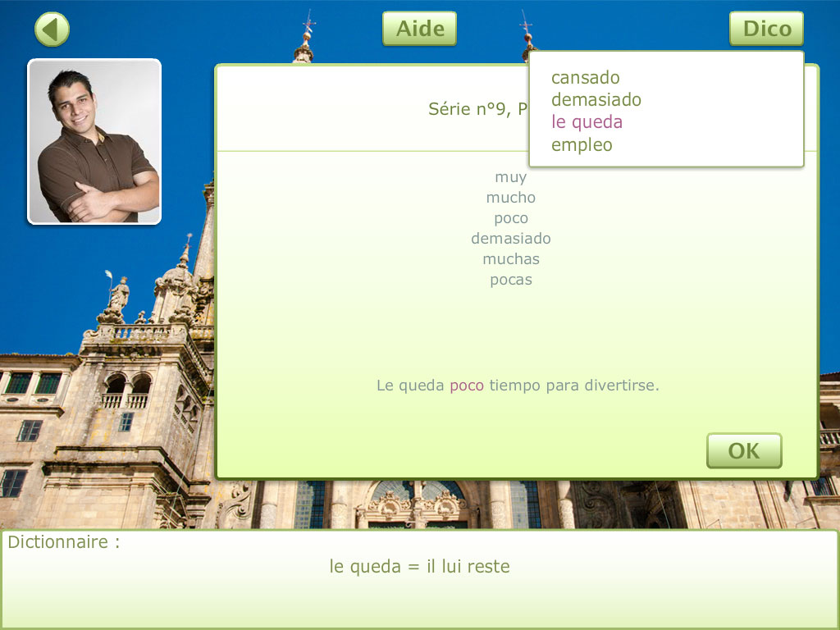Pick 'empleo' from the Dico word list
The image size is (840, 630).
coord(582,145)
